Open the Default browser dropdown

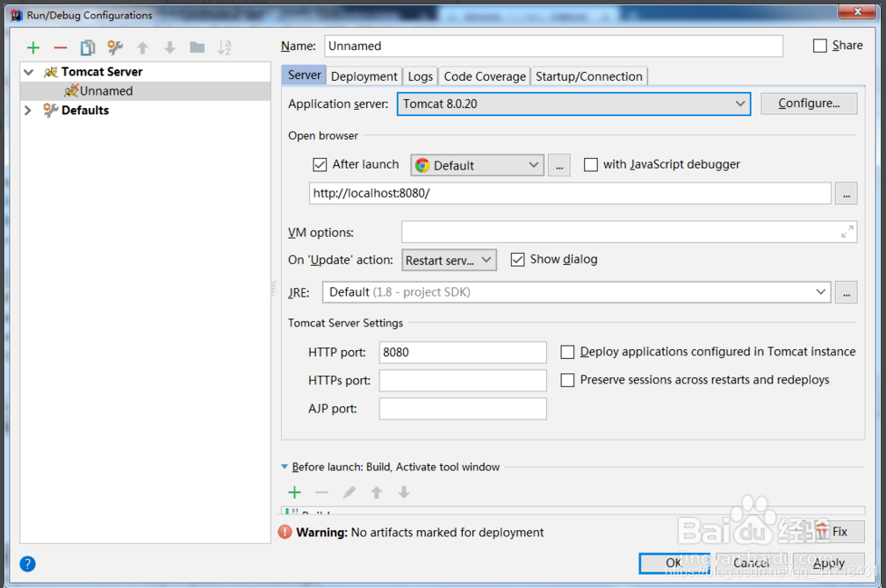(x=477, y=165)
